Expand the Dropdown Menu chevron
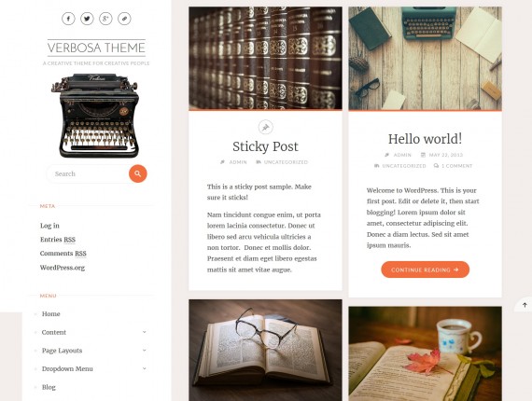The image size is (532, 401). pos(144,368)
